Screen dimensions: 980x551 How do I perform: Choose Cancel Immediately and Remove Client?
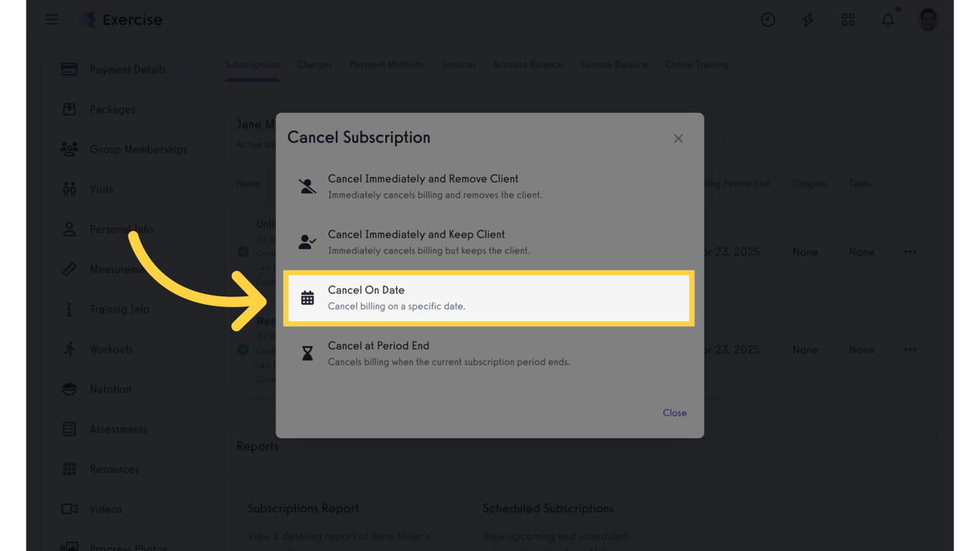pyautogui.click(x=488, y=187)
